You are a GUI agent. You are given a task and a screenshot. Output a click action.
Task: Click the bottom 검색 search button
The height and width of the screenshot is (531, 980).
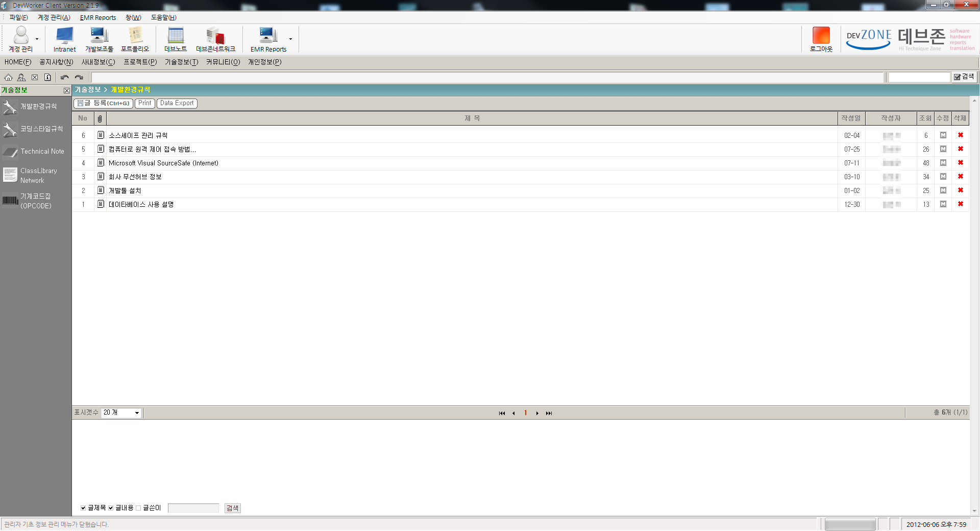tap(233, 508)
